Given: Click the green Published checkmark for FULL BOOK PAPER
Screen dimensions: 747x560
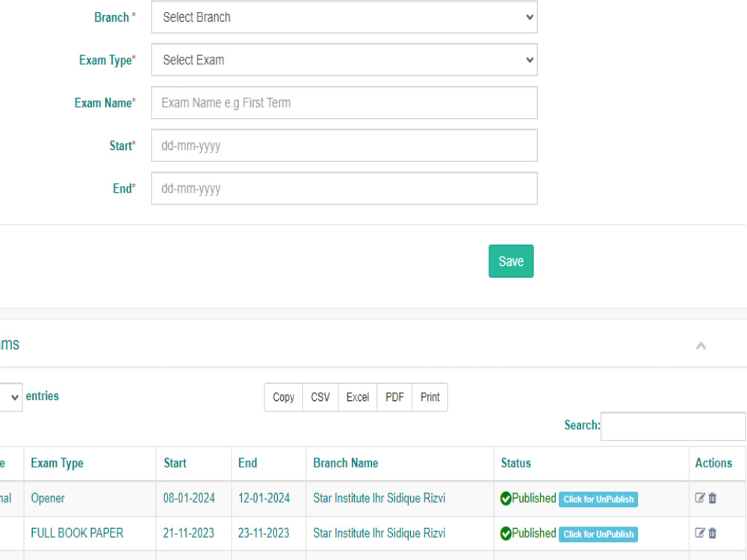Looking at the screenshot, I should click(505, 533).
